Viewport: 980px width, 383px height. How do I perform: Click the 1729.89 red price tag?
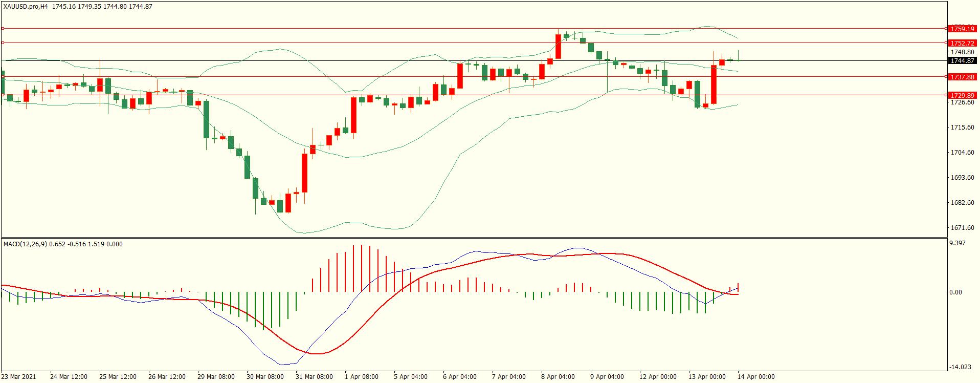[x=962, y=95]
